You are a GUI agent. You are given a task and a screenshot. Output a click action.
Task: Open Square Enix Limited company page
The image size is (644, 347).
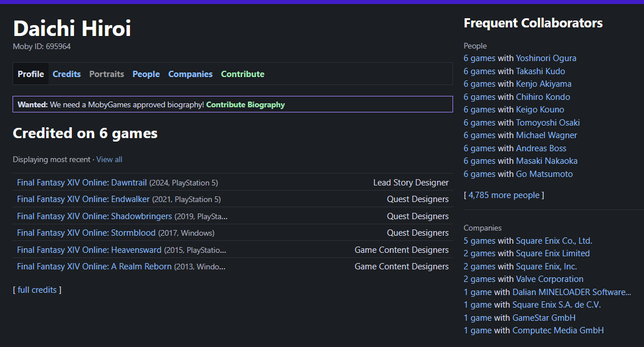tap(552, 253)
